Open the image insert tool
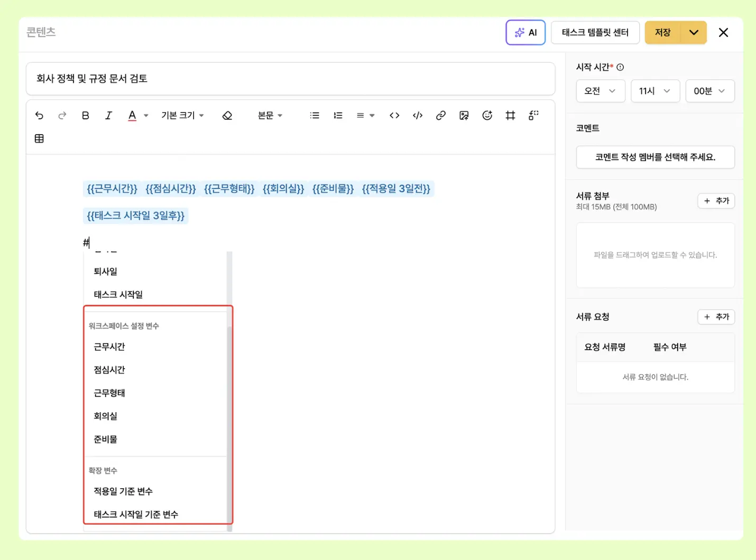This screenshot has height=560, width=756. point(464,115)
